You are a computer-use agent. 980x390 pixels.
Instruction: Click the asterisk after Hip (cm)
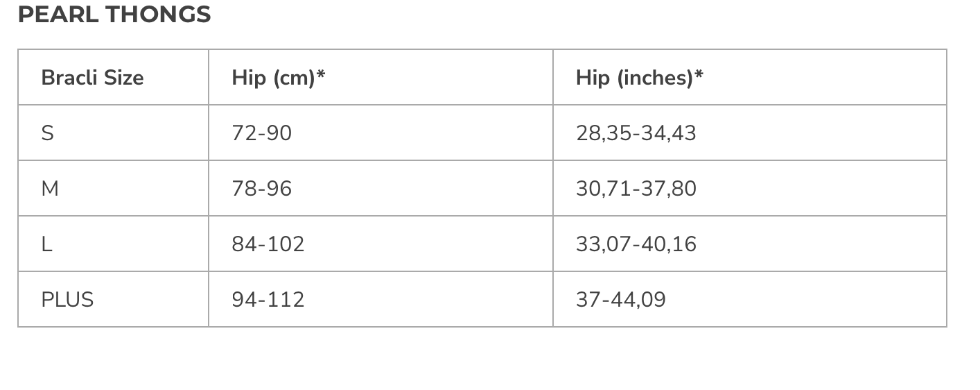coord(321,74)
